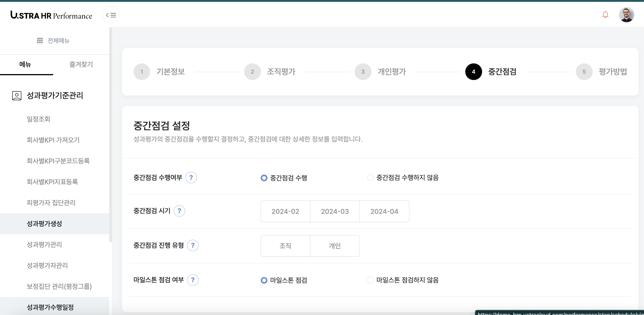The width and height of the screenshot is (644, 315).
Task: Choose the 조직 progress type button
Action: click(x=285, y=246)
